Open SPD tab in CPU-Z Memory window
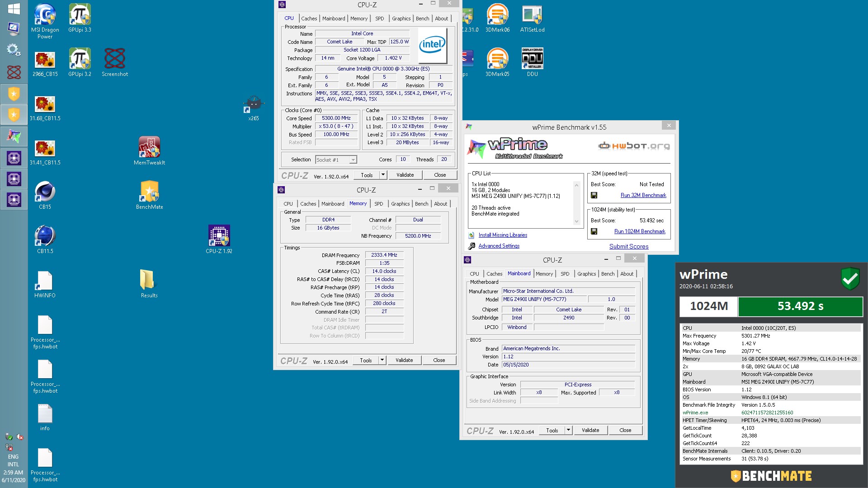This screenshot has height=488, width=868. pyautogui.click(x=379, y=204)
